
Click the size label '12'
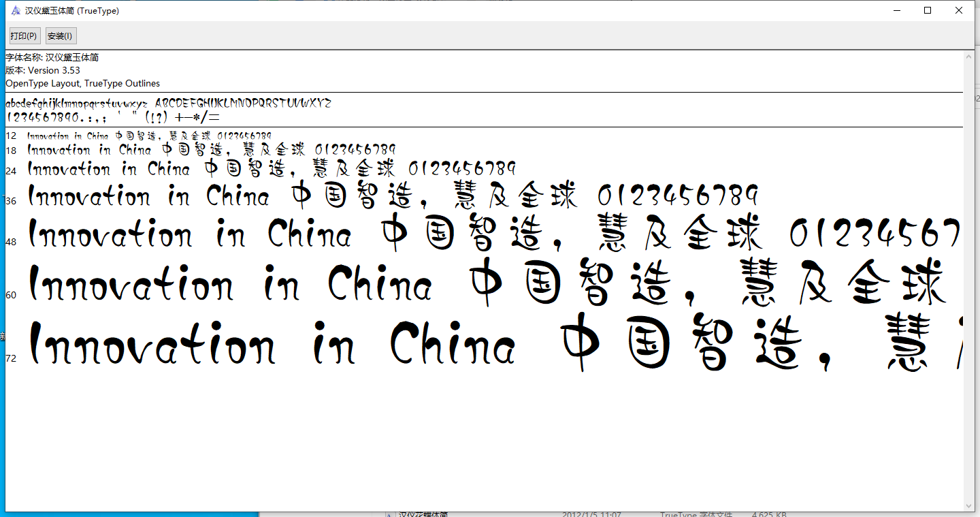pyautogui.click(x=11, y=136)
